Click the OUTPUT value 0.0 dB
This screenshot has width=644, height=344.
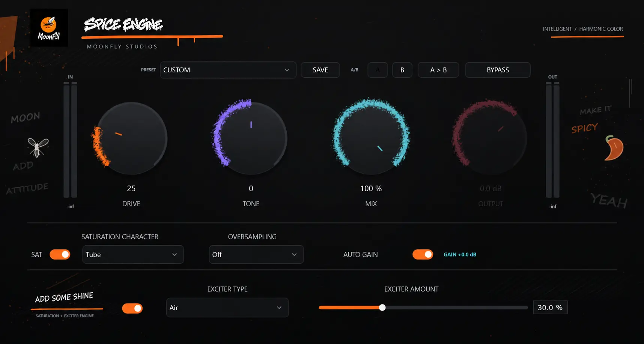pyautogui.click(x=491, y=188)
